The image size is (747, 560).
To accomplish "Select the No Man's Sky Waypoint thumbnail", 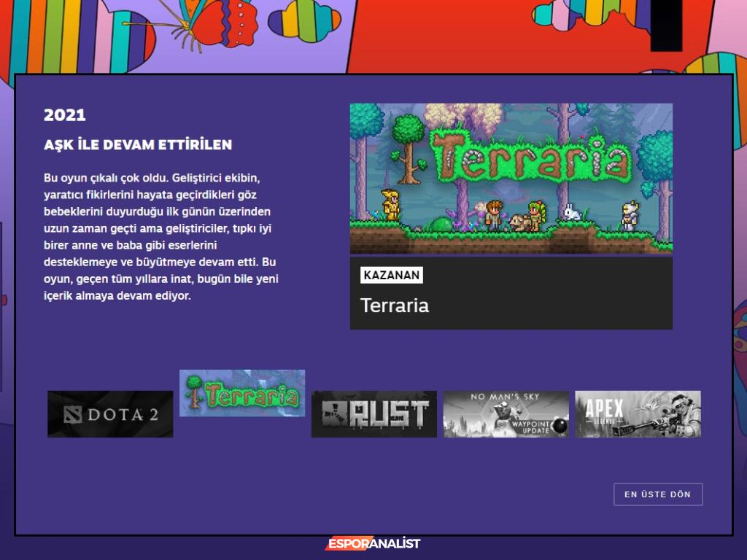I will click(506, 414).
